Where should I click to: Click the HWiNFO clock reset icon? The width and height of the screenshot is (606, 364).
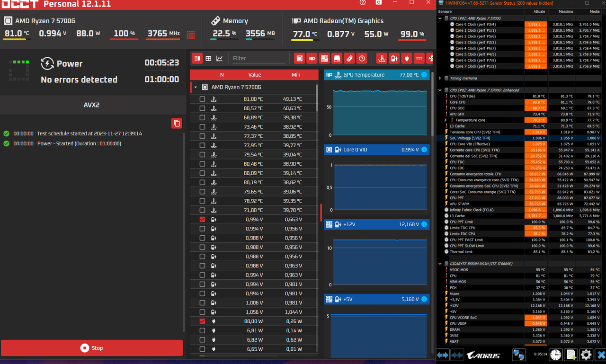tap(556, 355)
